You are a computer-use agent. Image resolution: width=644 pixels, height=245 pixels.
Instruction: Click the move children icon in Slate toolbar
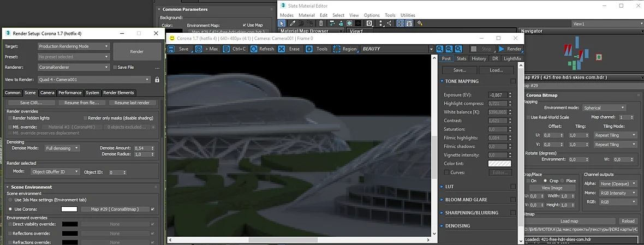(x=332, y=23)
